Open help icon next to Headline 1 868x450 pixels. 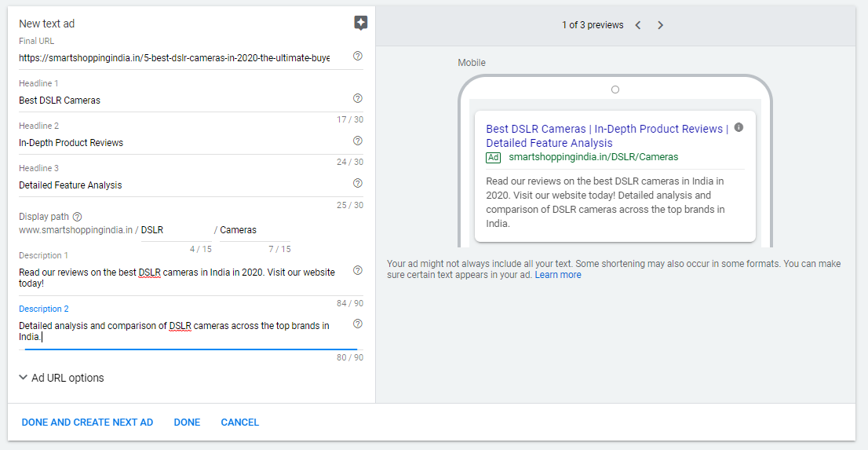point(358,99)
